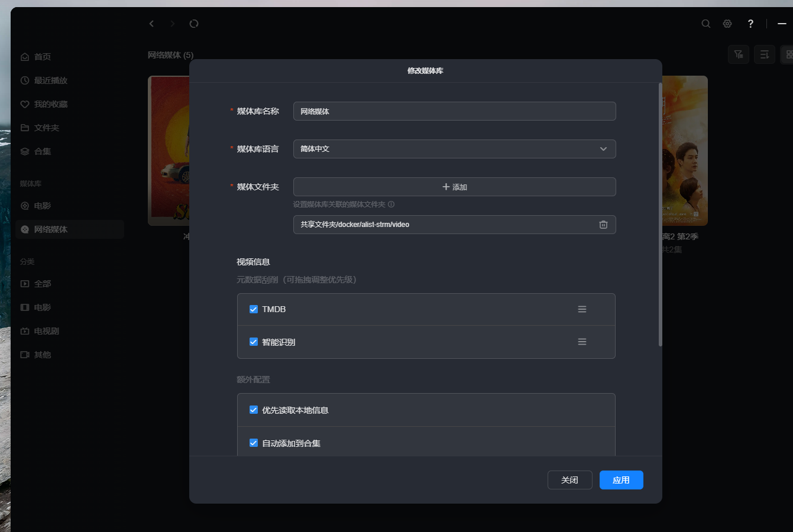Uncheck the 智能识别 checkbox

coord(254,342)
